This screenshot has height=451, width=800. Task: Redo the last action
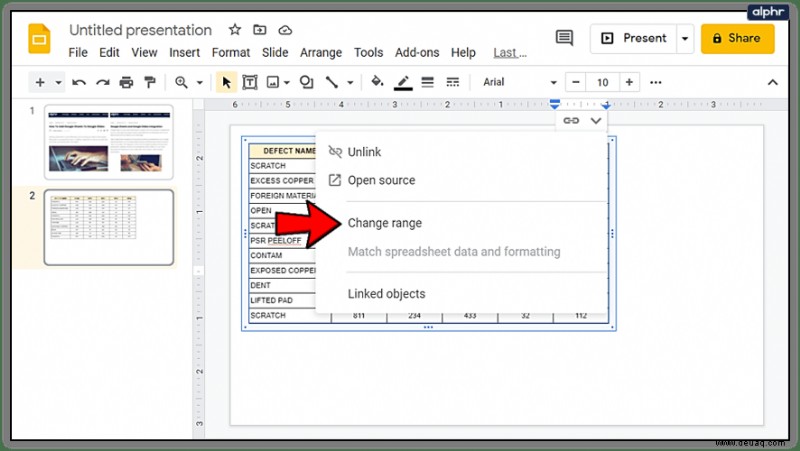(x=103, y=82)
